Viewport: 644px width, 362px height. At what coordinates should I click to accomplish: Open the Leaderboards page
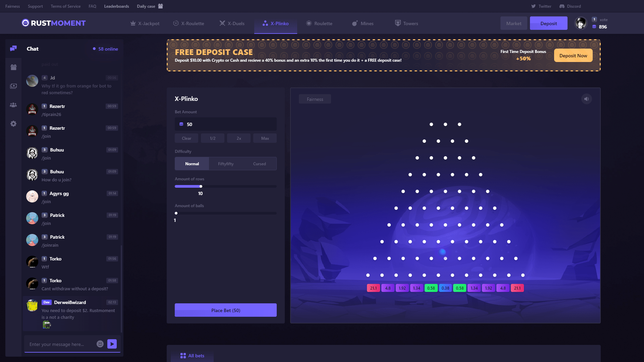116,6
